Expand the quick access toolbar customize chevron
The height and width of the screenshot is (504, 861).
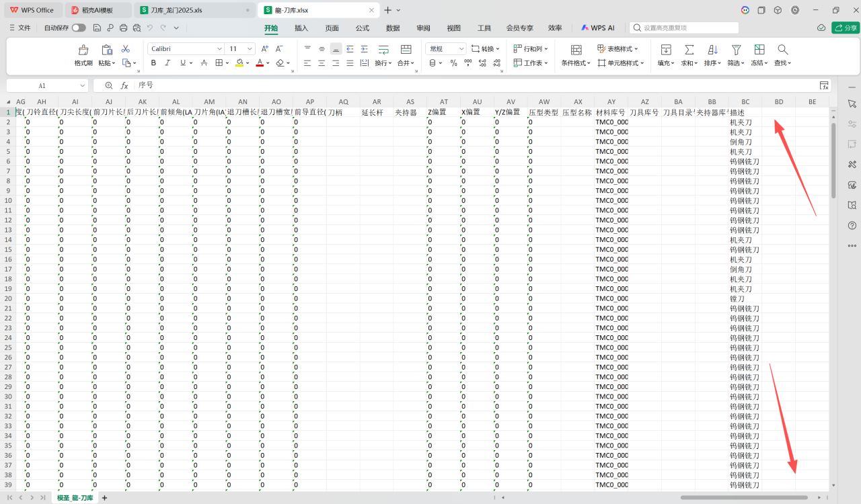(176, 28)
